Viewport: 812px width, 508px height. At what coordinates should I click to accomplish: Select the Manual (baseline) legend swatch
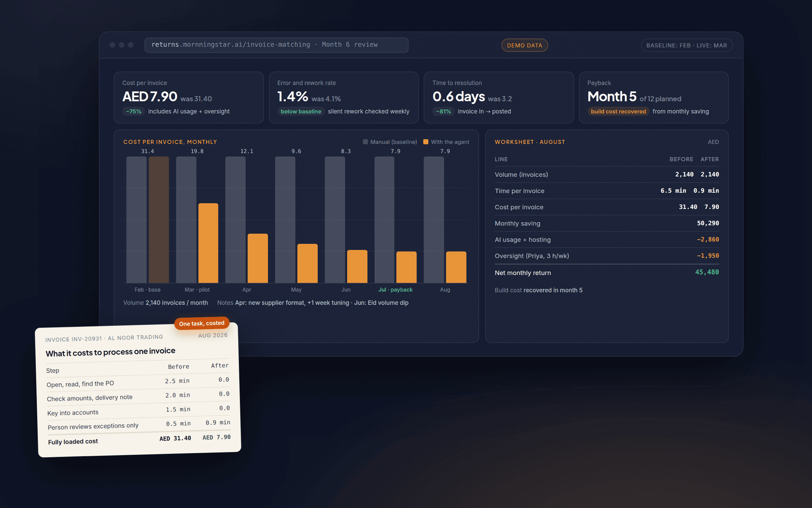[365, 142]
